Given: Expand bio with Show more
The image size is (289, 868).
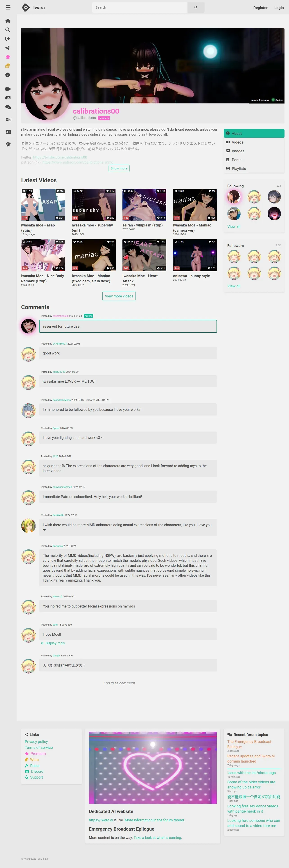Looking at the screenshot, I should [119, 169].
